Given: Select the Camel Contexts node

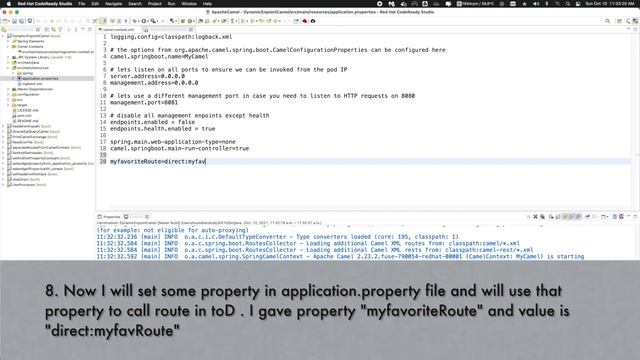Looking at the screenshot, I should point(30,47).
